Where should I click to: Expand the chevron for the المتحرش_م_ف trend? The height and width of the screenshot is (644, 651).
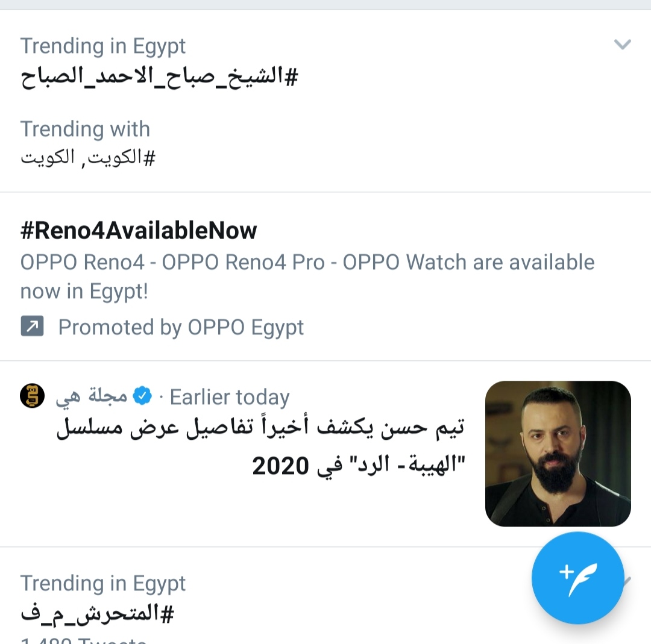pos(627,581)
